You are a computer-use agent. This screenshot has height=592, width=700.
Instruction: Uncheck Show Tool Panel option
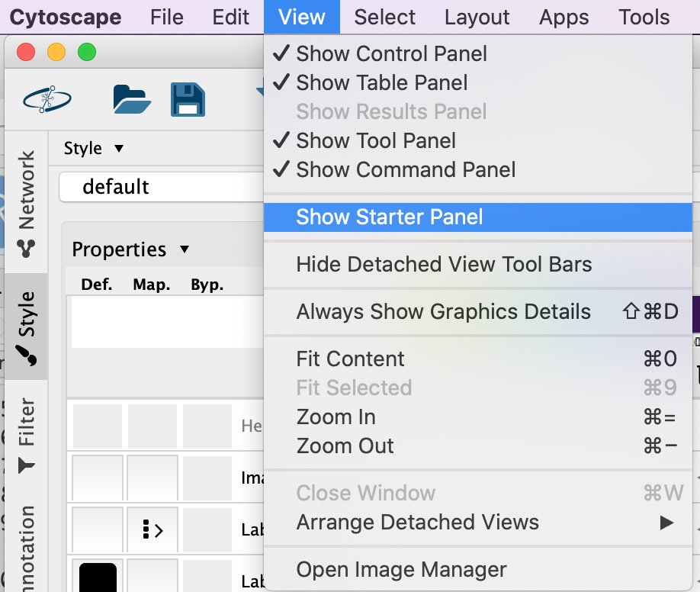[376, 140]
